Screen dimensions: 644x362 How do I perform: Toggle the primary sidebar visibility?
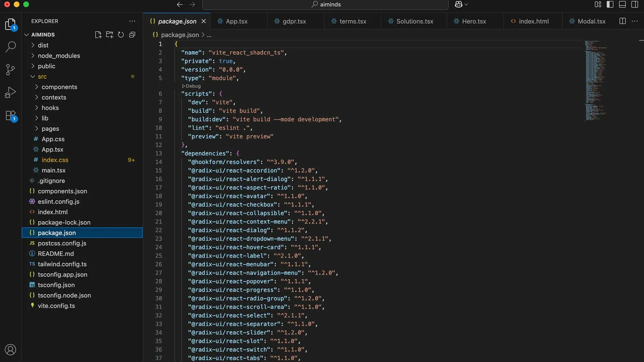(x=610, y=4)
